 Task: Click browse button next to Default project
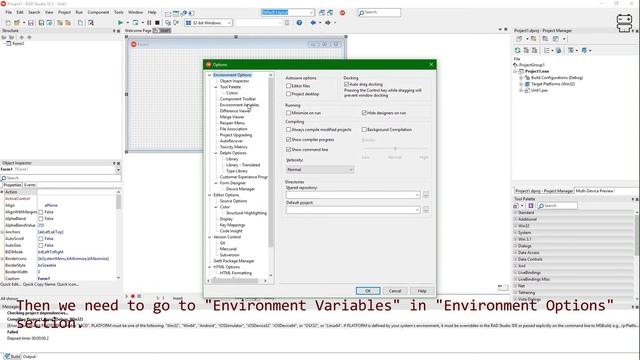coord(426,210)
